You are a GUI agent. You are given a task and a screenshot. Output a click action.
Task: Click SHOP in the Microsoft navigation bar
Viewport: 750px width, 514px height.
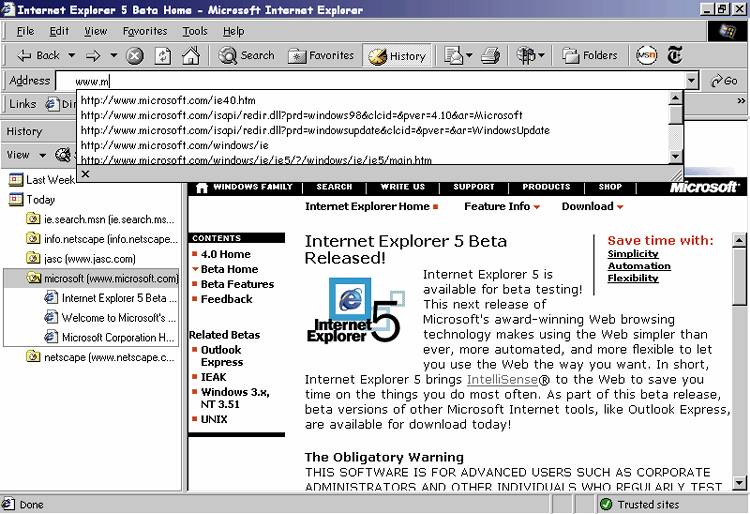pyautogui.click(x=610, y=187)
